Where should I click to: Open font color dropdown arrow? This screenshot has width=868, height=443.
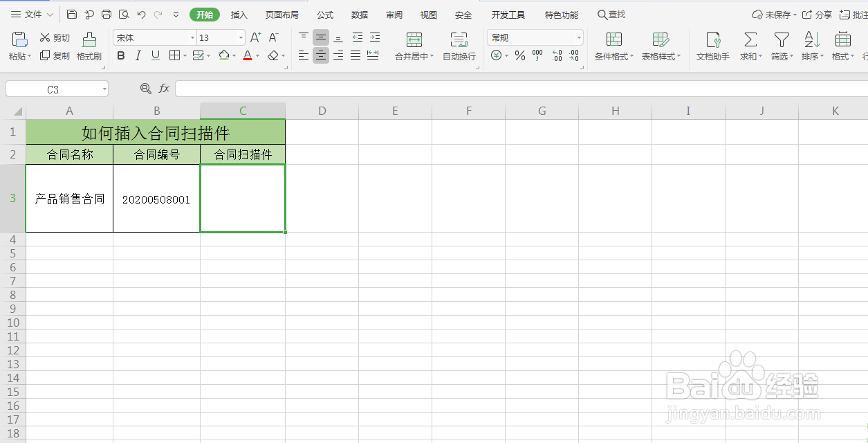(x=258, y=56)
